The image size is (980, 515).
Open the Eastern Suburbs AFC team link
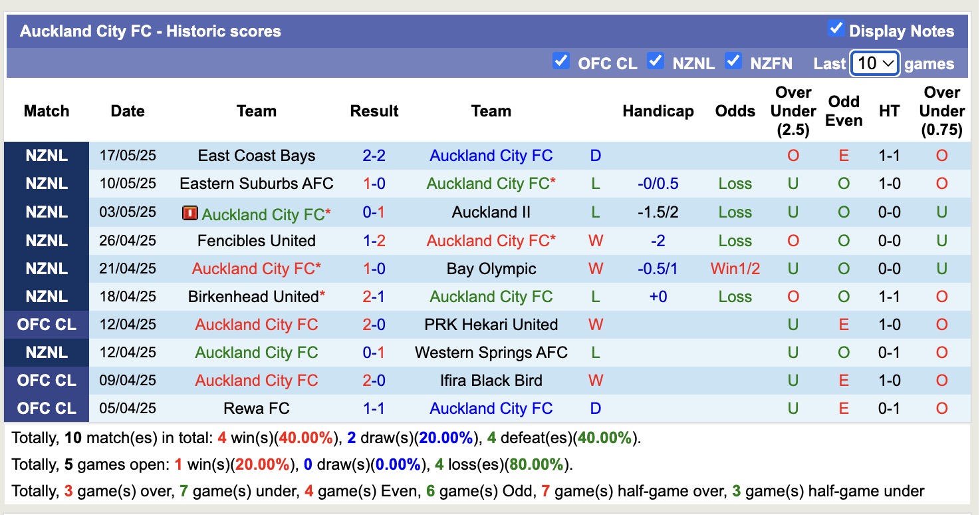point(257,184)
